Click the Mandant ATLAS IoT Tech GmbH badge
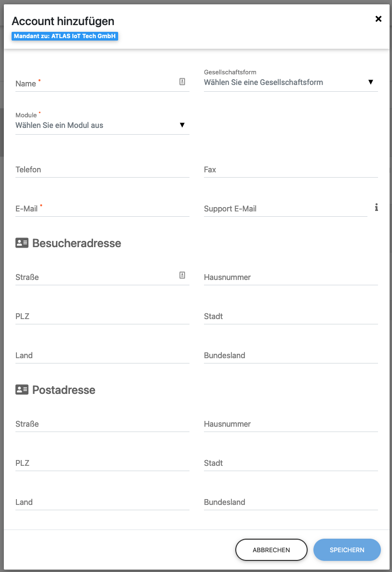The width and height of the screenshot is (392, 572). coord(65,36)
